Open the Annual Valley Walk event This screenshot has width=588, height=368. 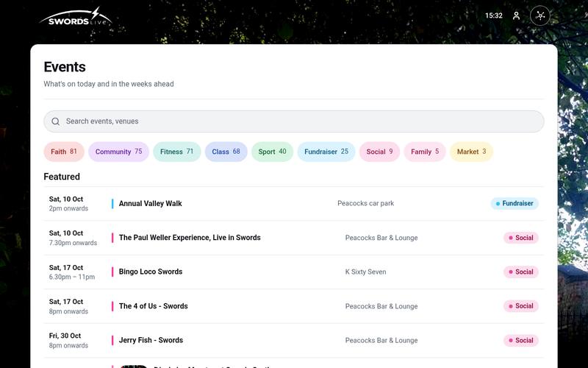(151, 204)
